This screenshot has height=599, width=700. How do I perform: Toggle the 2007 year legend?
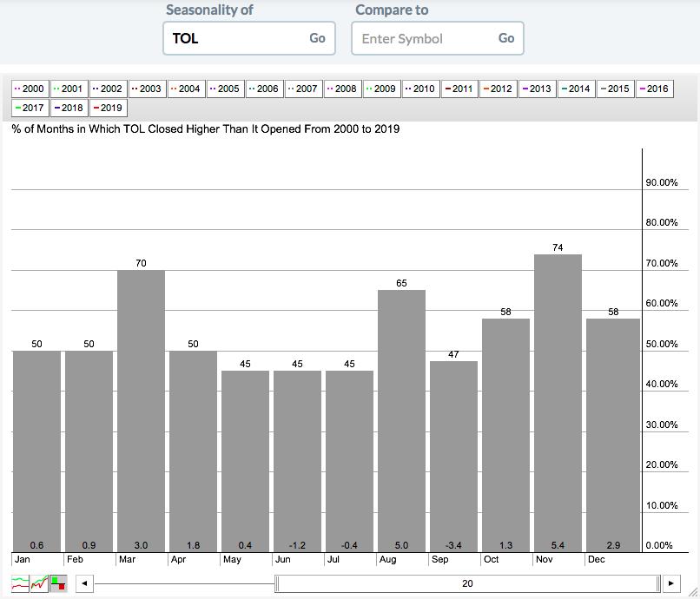click(303, 89)
